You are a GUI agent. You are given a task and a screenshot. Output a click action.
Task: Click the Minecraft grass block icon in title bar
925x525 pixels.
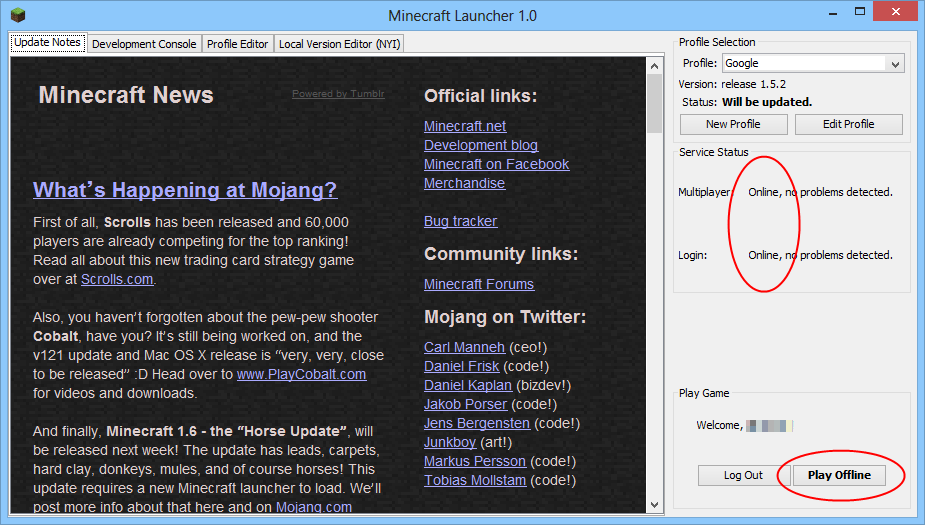click(16, 15)
